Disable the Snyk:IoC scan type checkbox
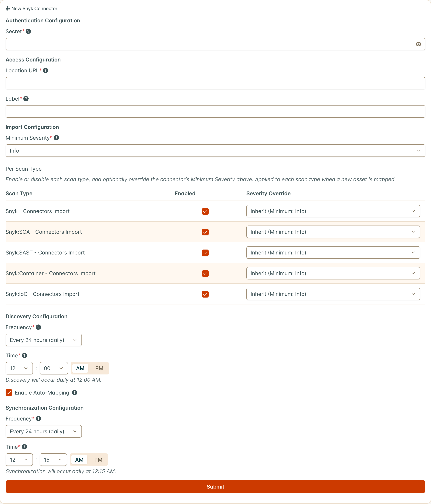The width and height of the screenshot is (431, 504). [x=205, y=294]
